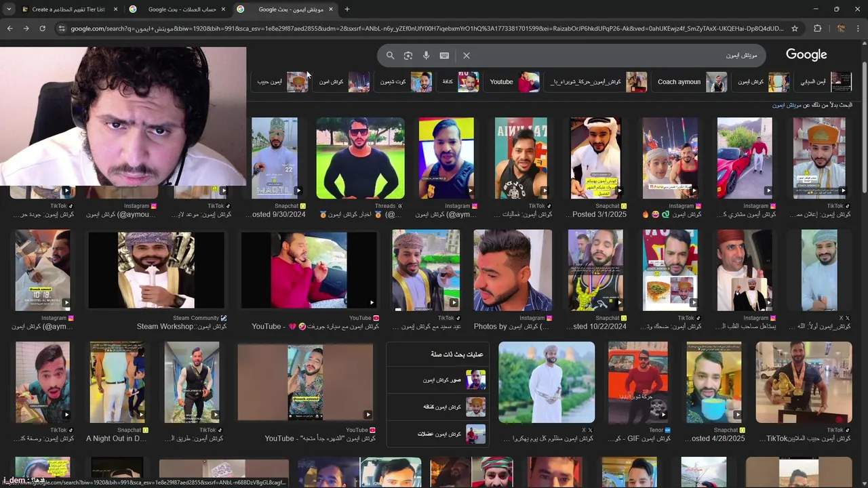This screenshot has width=868, height=488.
Task: Bookmark this page with the star icon
Action: [795, 28]
